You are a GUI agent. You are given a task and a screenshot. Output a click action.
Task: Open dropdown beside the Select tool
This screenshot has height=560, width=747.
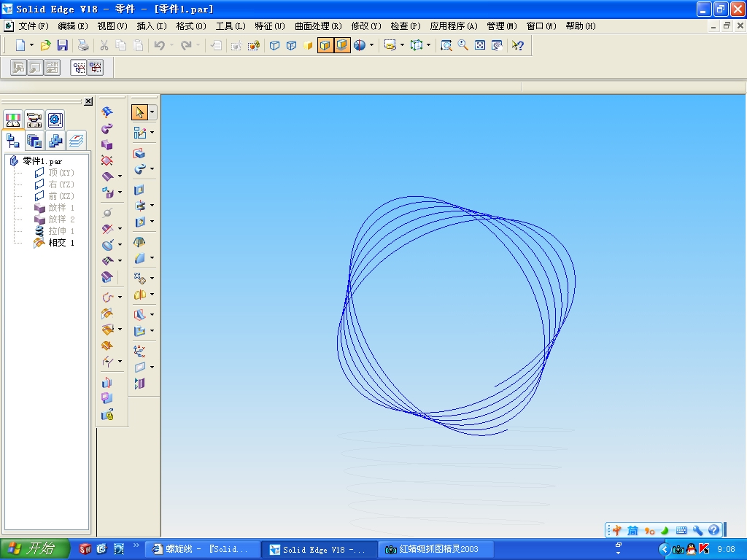(152, 112)
